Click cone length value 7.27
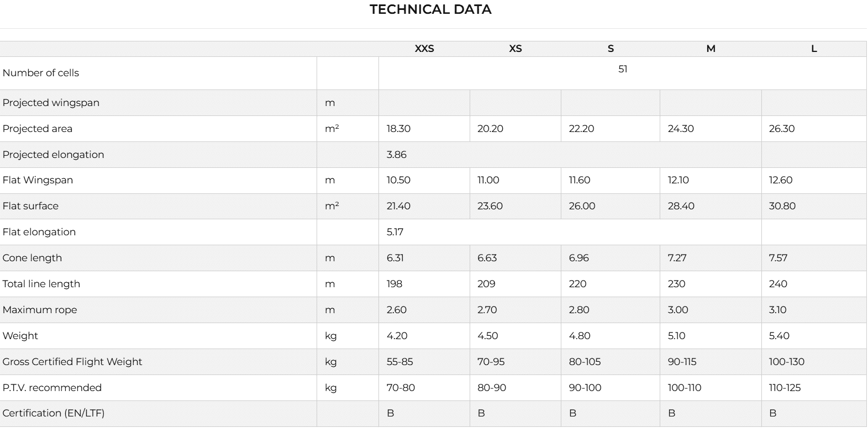This screenshot has width=868, height=438. coord(677,258)
